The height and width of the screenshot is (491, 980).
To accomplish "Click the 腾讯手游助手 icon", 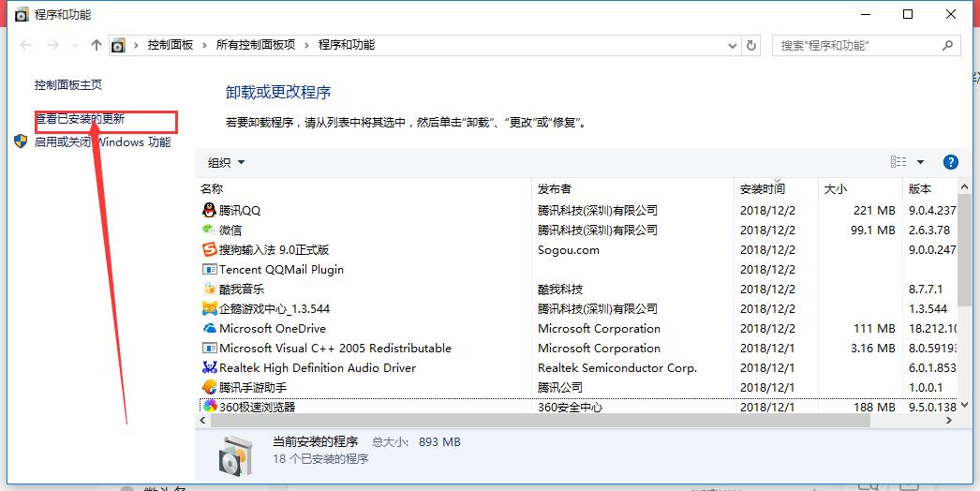I will 209,387.
